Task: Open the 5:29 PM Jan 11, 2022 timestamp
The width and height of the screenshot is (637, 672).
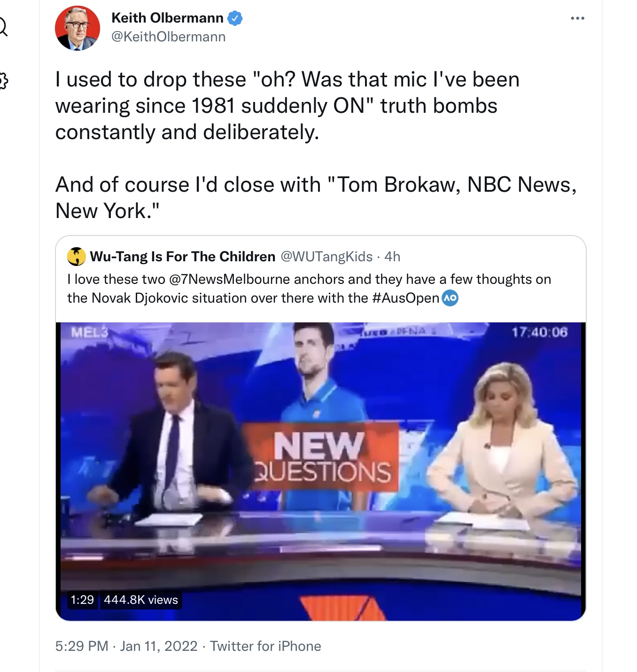Action: [126, 646]
